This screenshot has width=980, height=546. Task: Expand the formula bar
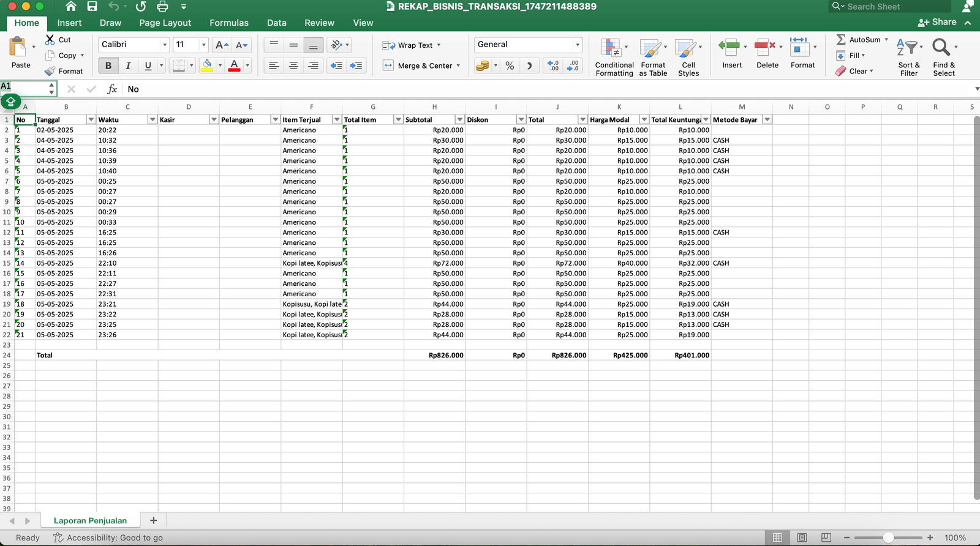(976, 89)
